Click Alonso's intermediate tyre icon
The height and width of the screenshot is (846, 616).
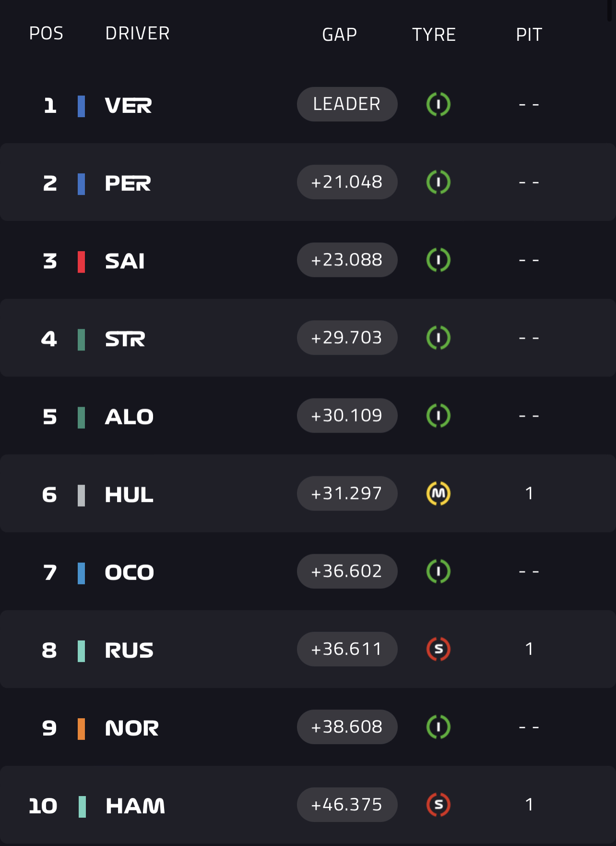[x=438, y=416]
